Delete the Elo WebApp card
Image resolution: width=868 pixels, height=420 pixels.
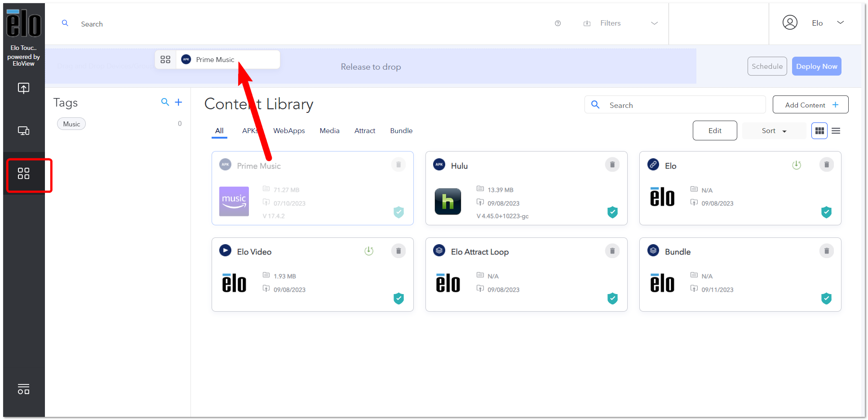(826, 165)
